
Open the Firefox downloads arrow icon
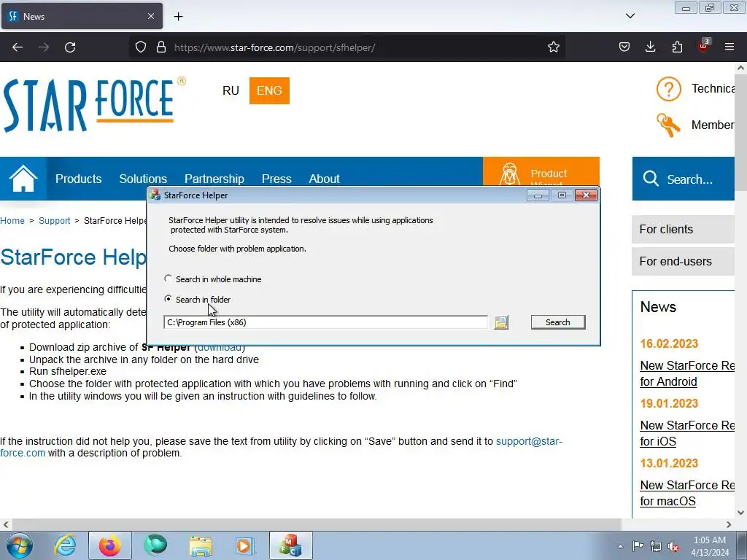[650, 47]
